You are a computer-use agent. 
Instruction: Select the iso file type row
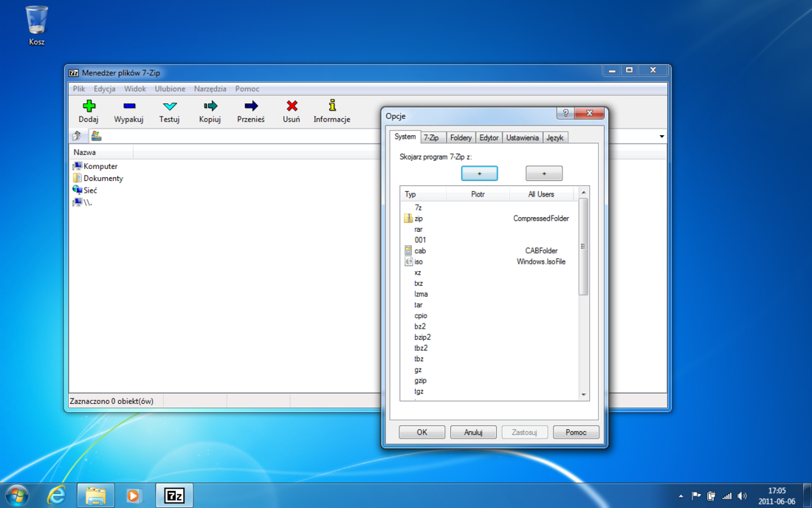[x=489, y=261]
